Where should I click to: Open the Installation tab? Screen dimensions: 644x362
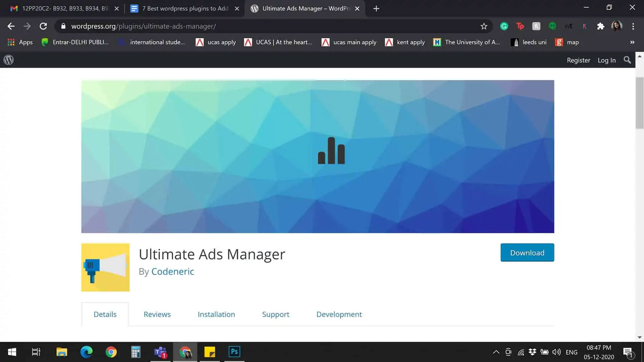click(216, 314)
